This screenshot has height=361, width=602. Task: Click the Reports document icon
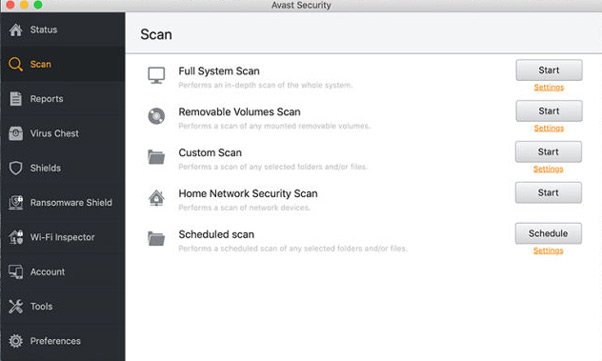pyautogui.click(x=16, y=99)
